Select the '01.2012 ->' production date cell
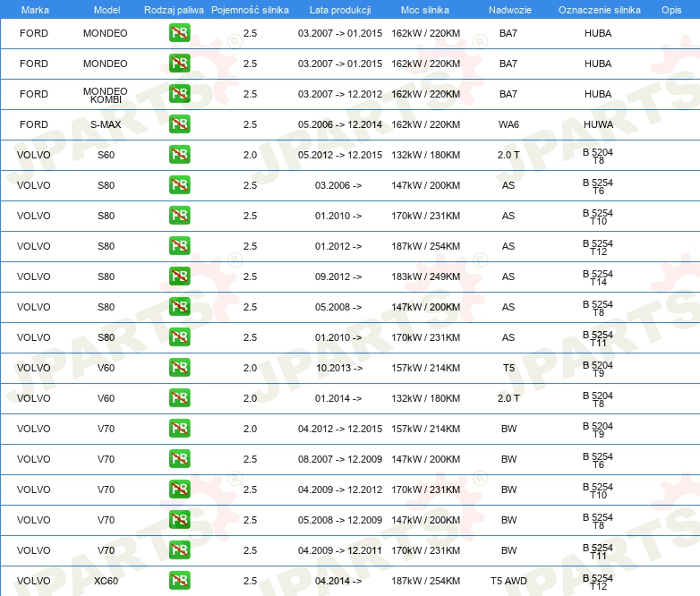Viewport: 700px width, 596px height. pyautogui.click(x=338, y=246)
